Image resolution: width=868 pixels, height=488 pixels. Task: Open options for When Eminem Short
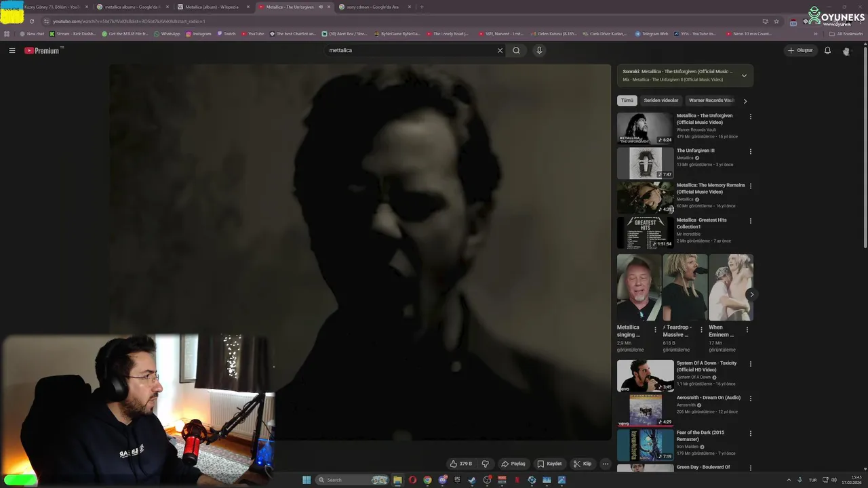click(x=747, y=330)
